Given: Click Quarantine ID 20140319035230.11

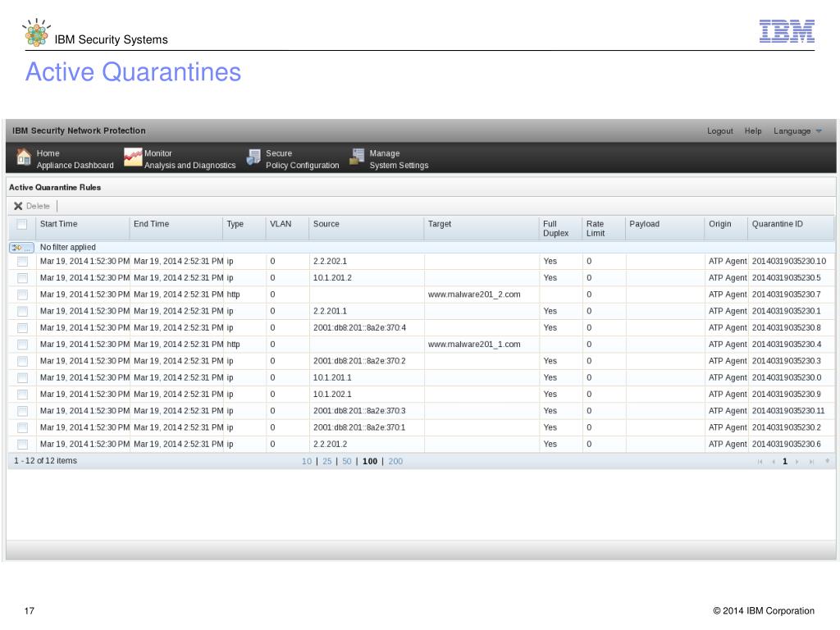Looking at the screenshot, I should pyautogui.click(x=788, y=411).
